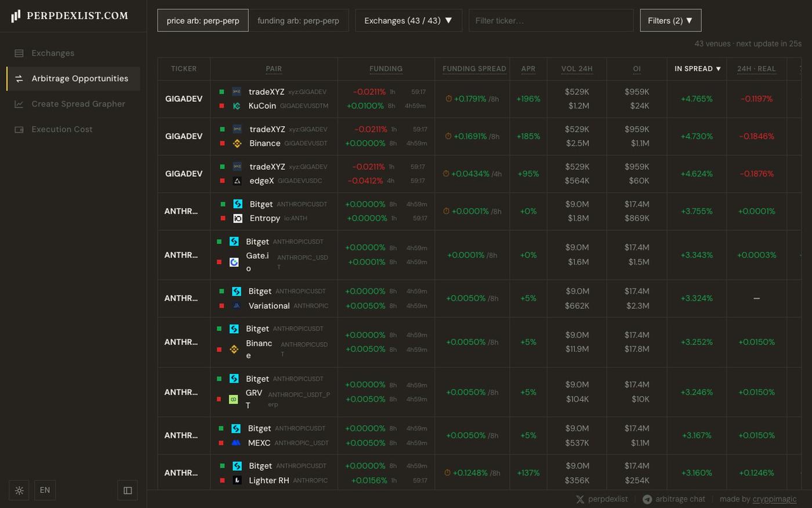
Task: Click the wallet icon beside Execution Cost
Action: click(19, 129)
